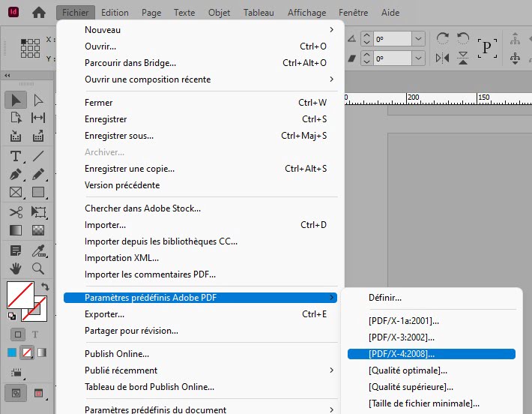The height and width of the screenshot is (414, 532).
Task: Pick the Scissors tool
Action: (x=15, y=212)
